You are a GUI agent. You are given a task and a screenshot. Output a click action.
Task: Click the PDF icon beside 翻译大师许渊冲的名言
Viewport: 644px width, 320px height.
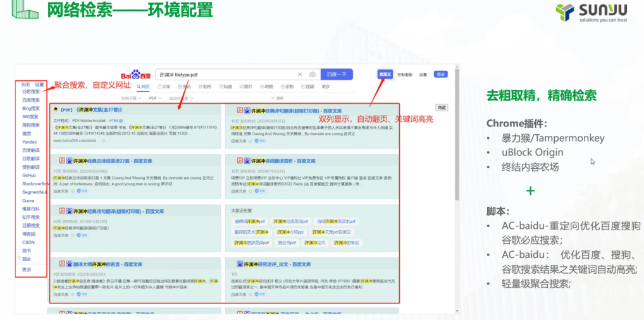point(63,264)
